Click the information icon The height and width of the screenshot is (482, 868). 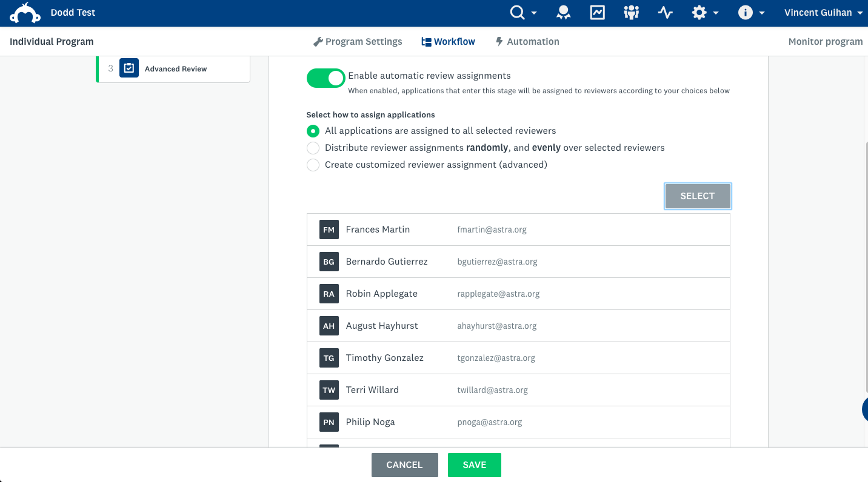point(746,13)
